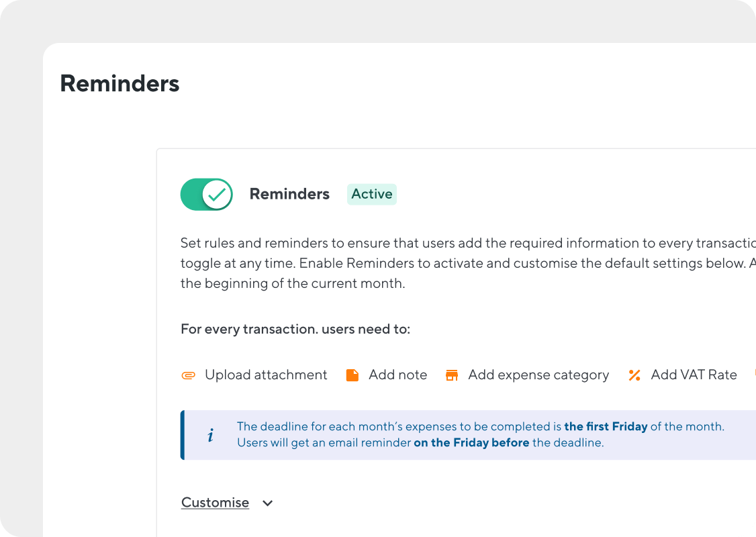Click the Add expense category icon
This screenshot has height=537, width=756.
click(x=452, y=375)
